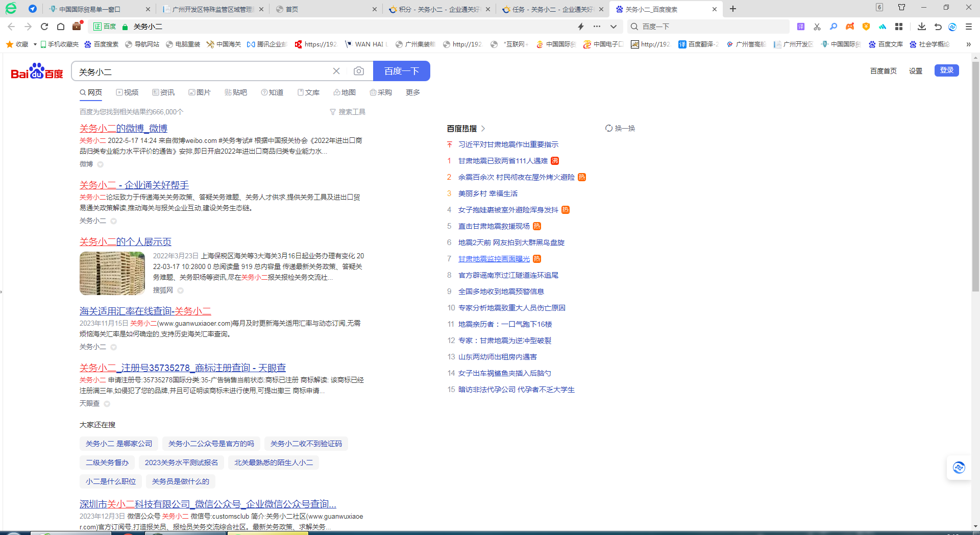Click the 收藏 star bookmark button
Image resolution: width=980 pixels, height=535 pixels.
[x=17, y=44]
